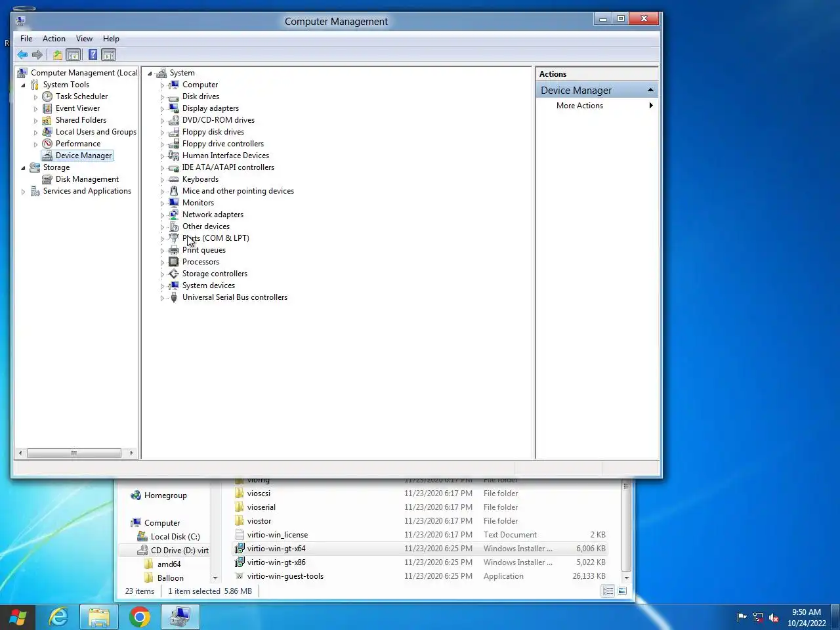This screenshot has width=840, height=630.
Task: Expand Services and Applications node
Action: [23, 192]
